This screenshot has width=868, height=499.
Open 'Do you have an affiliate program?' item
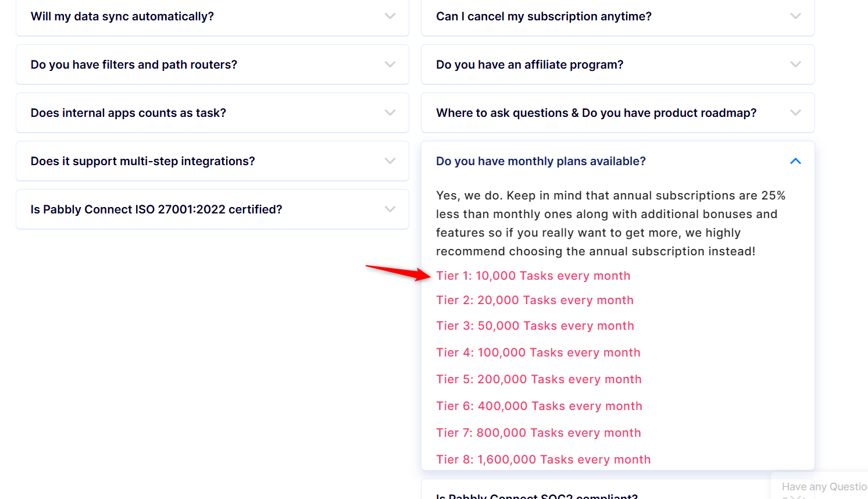[x=617, y=65]
